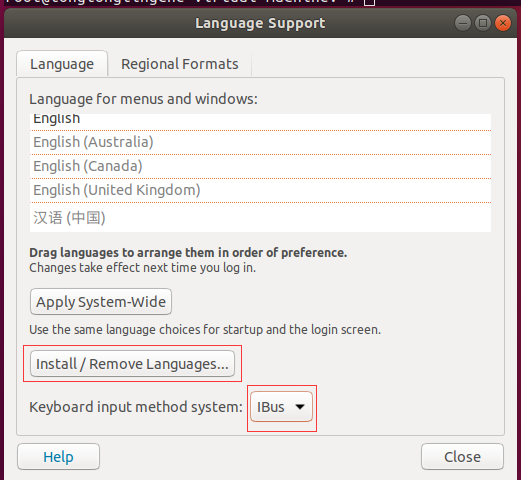Open Install / Remove Languages dialog
This screenshot has width=521, height=480.
pyautogui.click(x=132, y=364)
